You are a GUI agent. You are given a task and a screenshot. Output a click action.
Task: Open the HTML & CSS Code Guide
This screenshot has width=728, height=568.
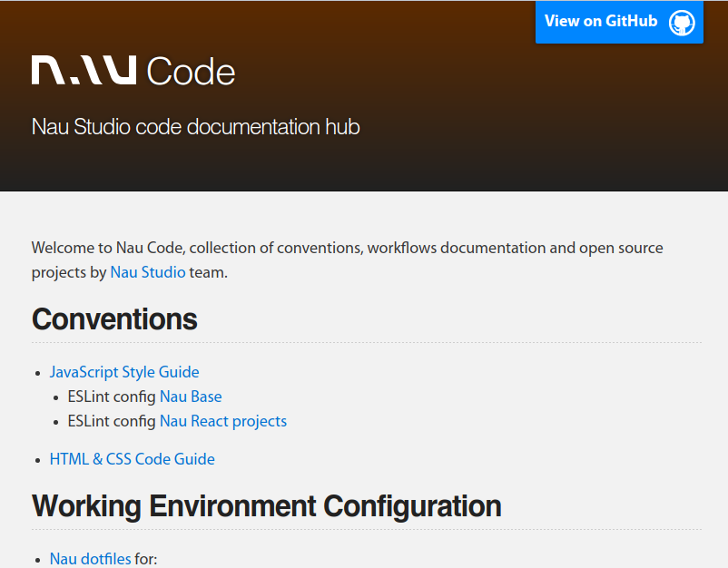(x=132, y=459)
